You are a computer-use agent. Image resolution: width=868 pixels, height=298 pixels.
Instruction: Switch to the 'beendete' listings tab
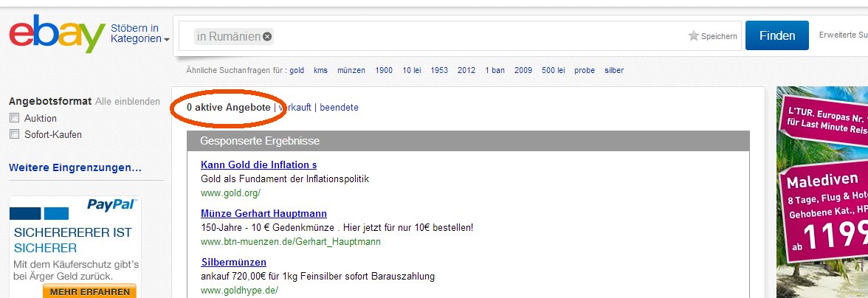[339, 108]
